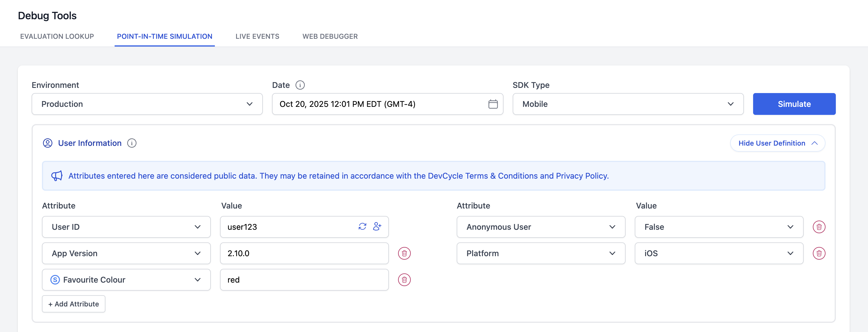Open the calendar picker in Date field

(x=493, y=104)
